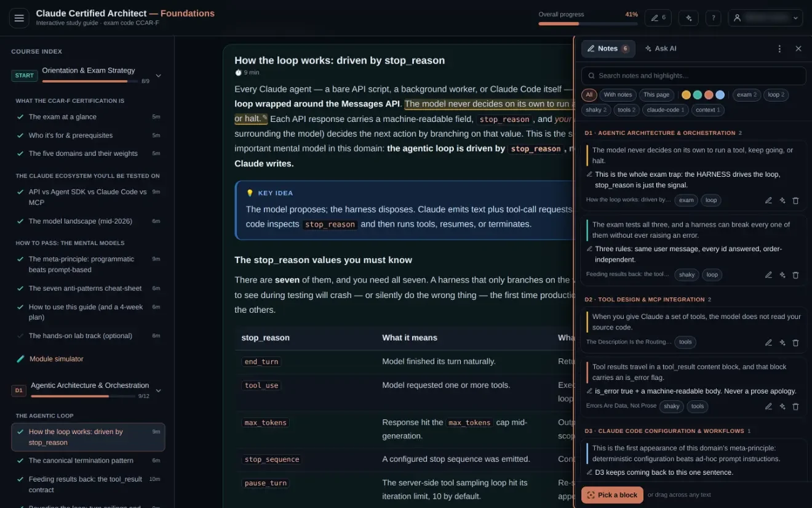Open lesson How to use this guide
This screenshot has height=508, width=812.
88,312
